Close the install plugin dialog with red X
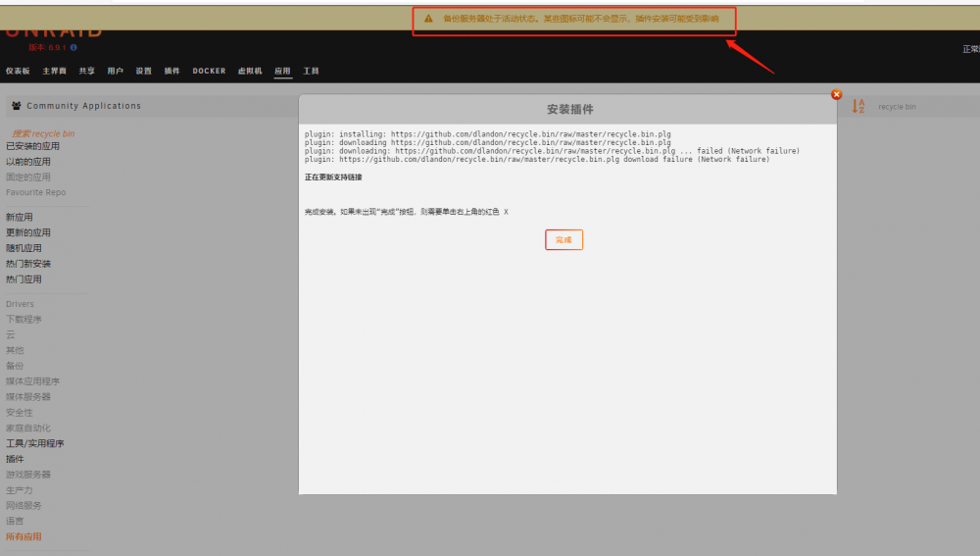The width and height of the screenshot is (980, 556). [x=836, y=94]
